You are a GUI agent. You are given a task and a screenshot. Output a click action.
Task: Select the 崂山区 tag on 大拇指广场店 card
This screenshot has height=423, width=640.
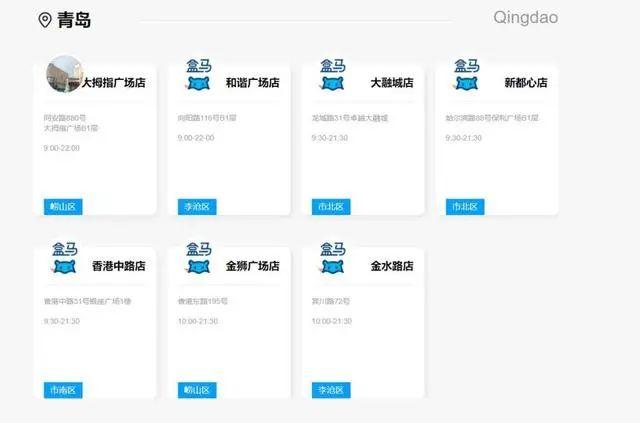click(63, 207)
